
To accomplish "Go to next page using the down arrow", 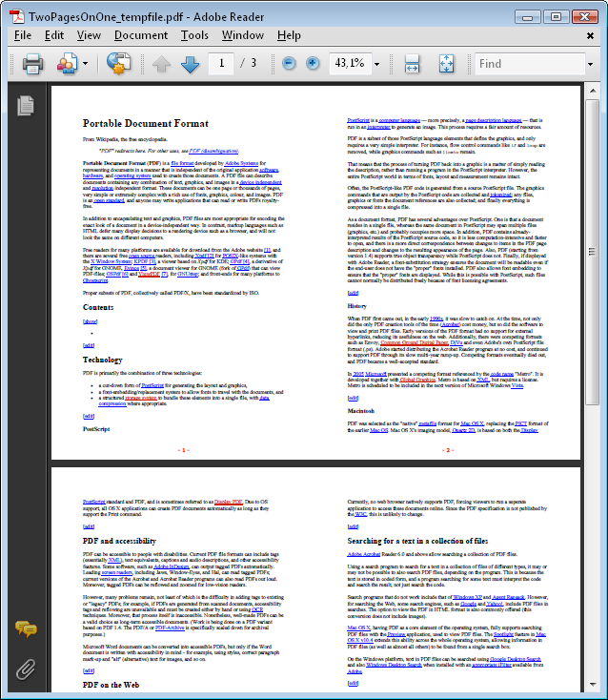I will point(190,64).
